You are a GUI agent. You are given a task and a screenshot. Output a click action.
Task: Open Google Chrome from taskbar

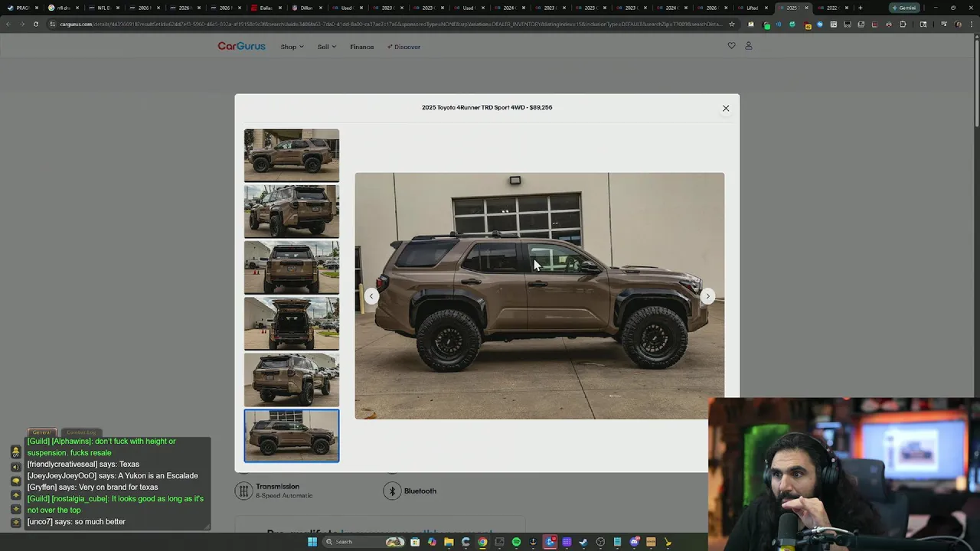(x=482, y=542)
